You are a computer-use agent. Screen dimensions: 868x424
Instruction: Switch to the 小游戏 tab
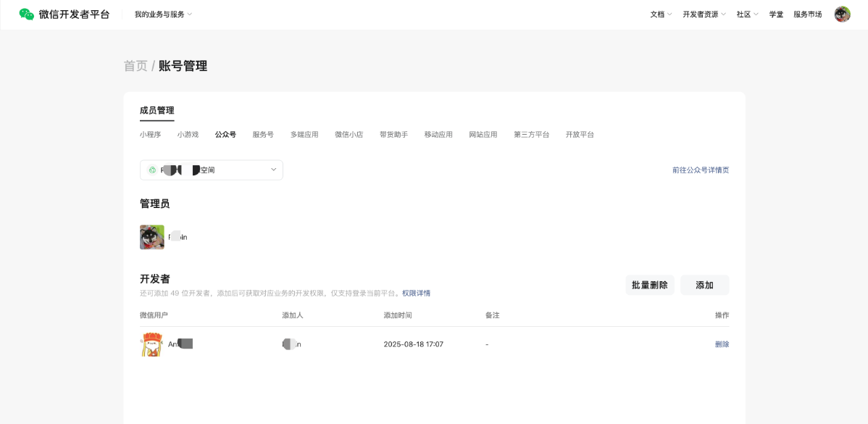click(188, 135)
